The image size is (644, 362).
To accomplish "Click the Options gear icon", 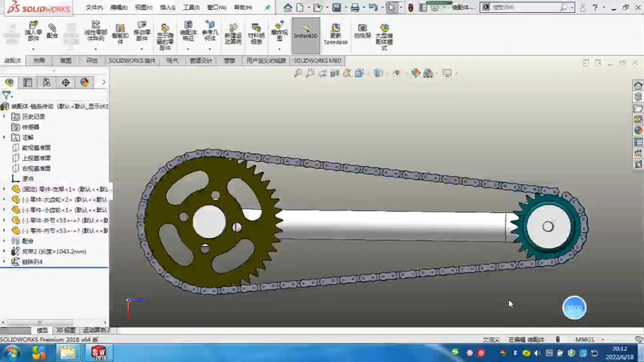I will (434, 7).
